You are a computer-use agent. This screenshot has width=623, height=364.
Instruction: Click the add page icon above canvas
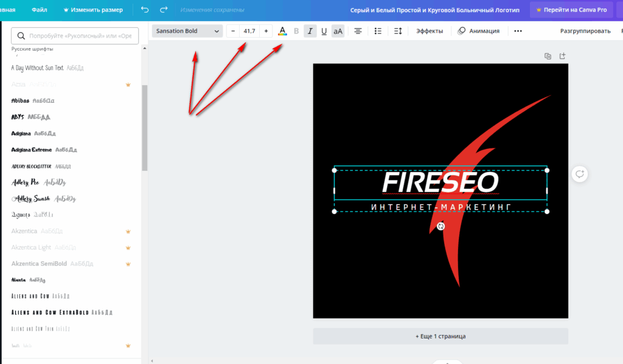562,56
